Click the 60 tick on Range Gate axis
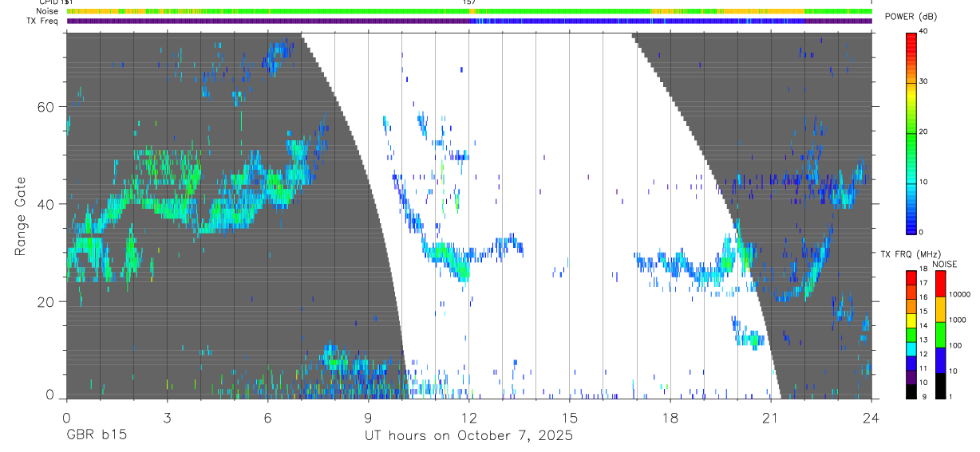Viewport: 980px width, 452px height. pyautogui.click(x=46, y=107)
